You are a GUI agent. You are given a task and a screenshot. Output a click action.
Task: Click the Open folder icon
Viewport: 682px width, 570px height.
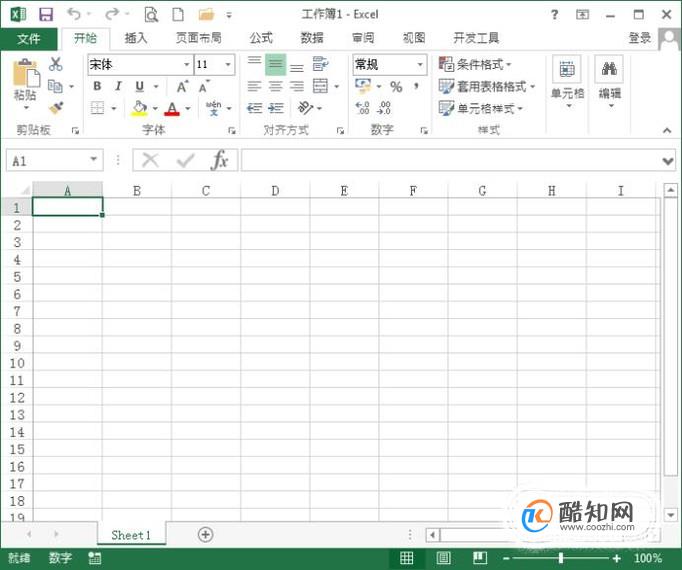coord(206,15)
